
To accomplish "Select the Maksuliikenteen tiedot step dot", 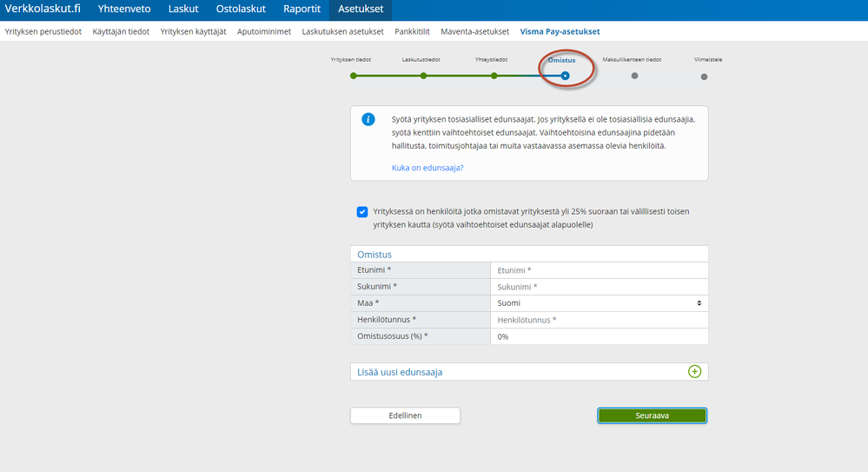I will click(634, 76).
